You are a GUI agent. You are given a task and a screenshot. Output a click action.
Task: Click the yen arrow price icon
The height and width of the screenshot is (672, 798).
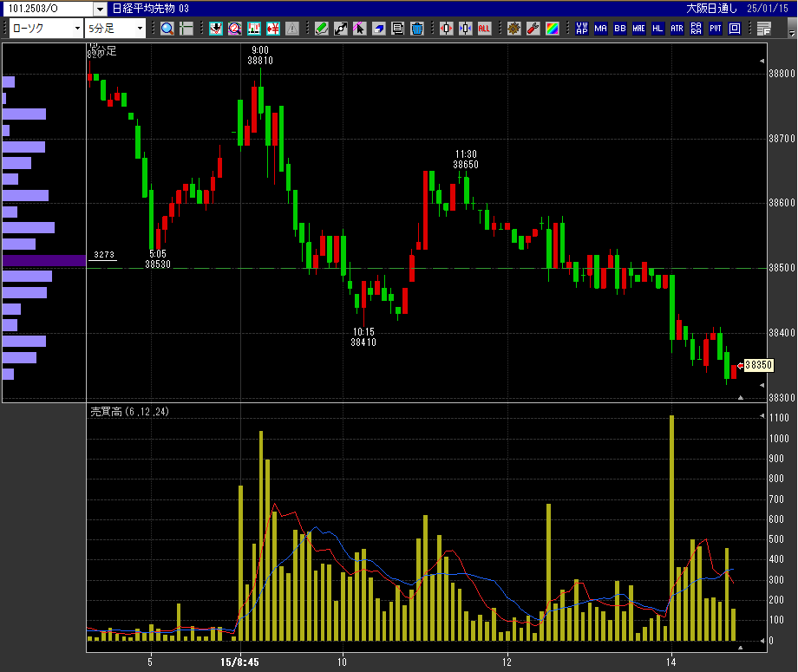[273, 29]
